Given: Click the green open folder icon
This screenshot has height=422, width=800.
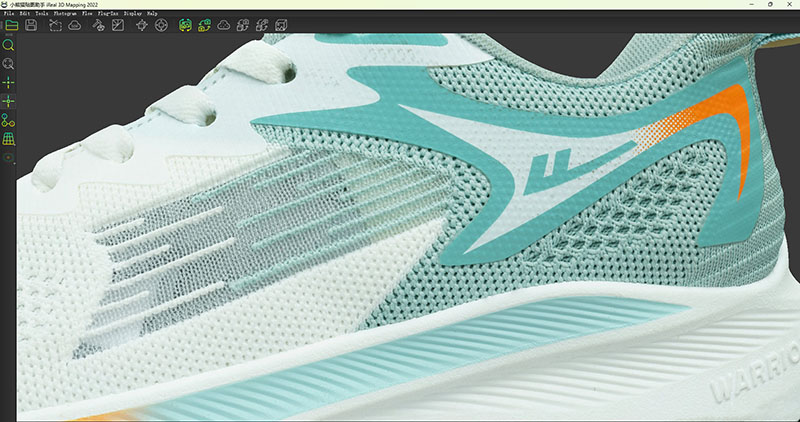Looking at the screenshot, I should pyautogui.click(x=12, y=25).
